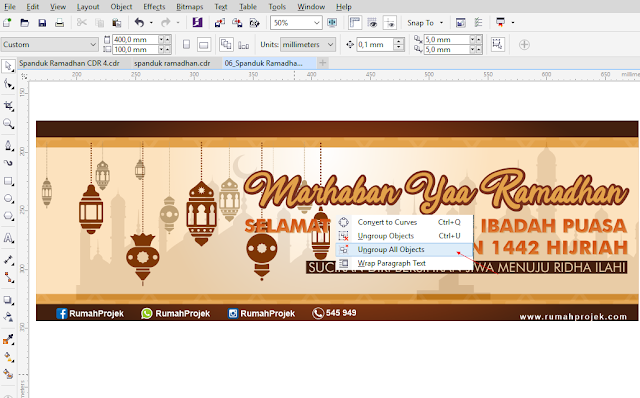Image resolution: width=640 pixels, height=398 pixels.
Task: Switch to Spanduk Ramadhan CDR 4.cdr tab
Action: coord(69,63)
